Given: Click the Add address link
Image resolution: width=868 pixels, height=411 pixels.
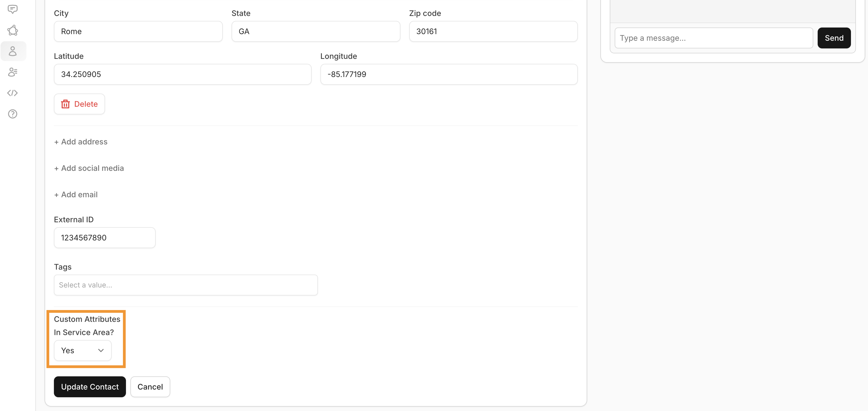Looking at the screenshot, I should point(81,142).
